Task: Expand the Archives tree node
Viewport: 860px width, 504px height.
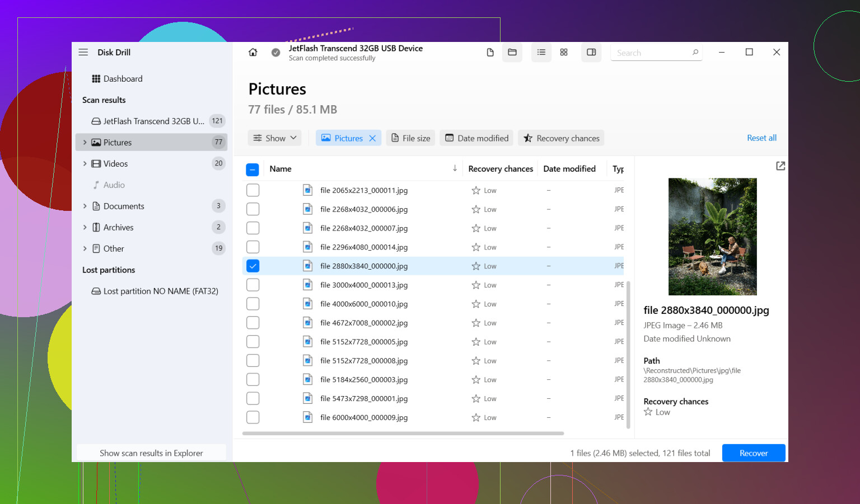Action: (x=85, y=227)
